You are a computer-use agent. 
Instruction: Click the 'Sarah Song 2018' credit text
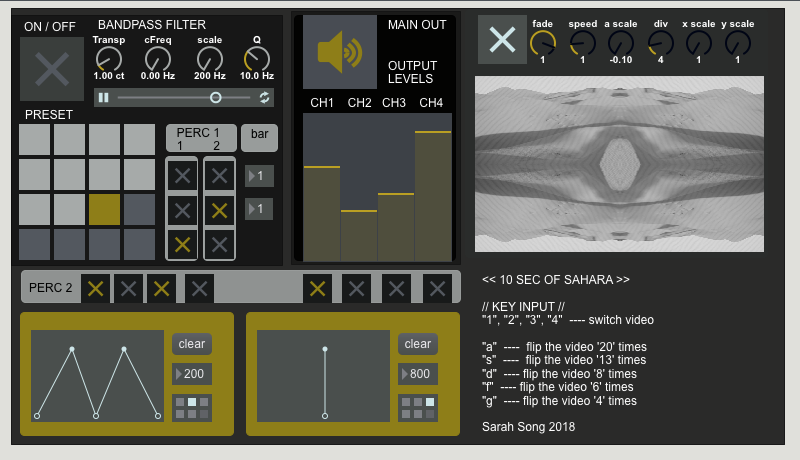(x=529, y=426)
